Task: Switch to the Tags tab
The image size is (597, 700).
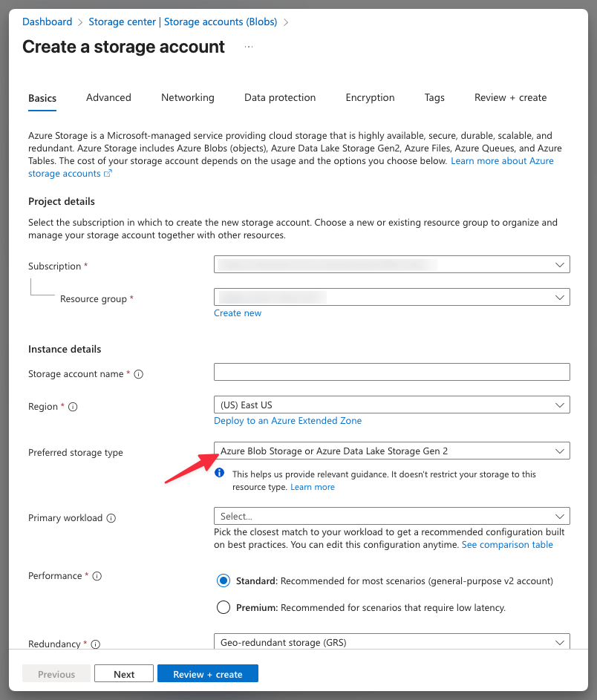Action: pyautogui.click(x=434, y=98)
